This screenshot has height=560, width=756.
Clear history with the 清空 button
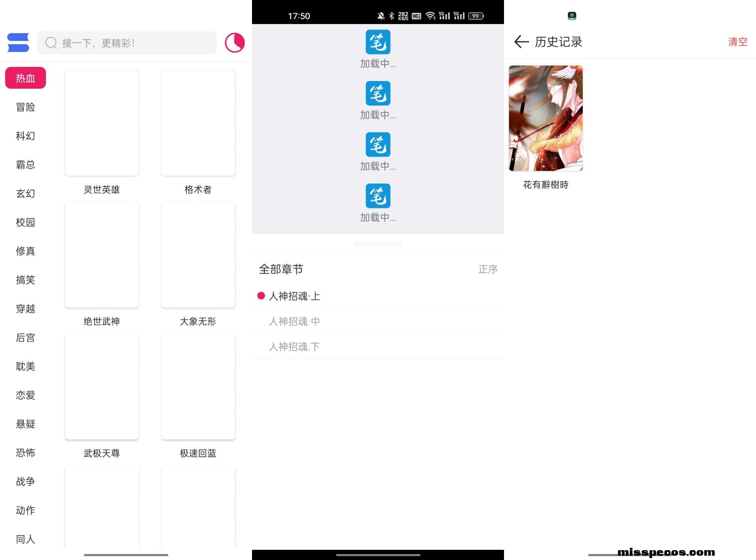[737, 42]
